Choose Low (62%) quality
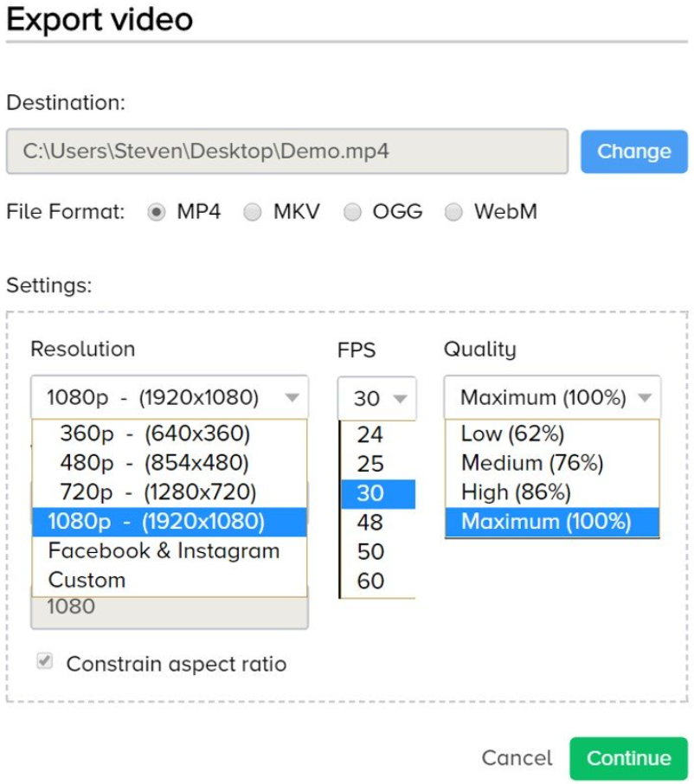The image size is (694, 784). point(552,434)
